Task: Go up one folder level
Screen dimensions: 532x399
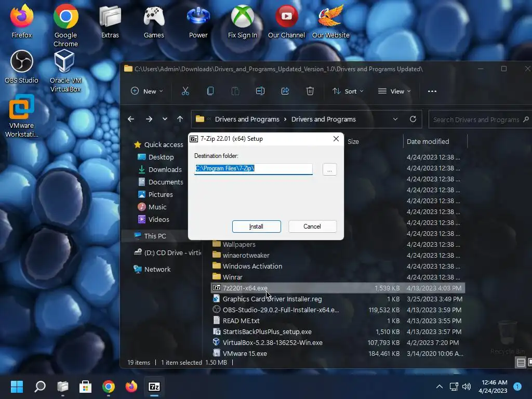Action: pyautogui.click(x=180, y=119)
